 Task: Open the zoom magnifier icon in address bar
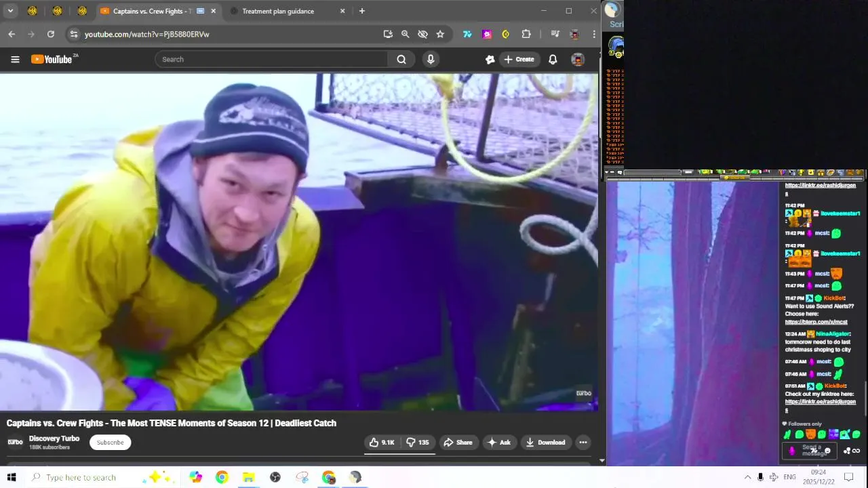(405, 34)
